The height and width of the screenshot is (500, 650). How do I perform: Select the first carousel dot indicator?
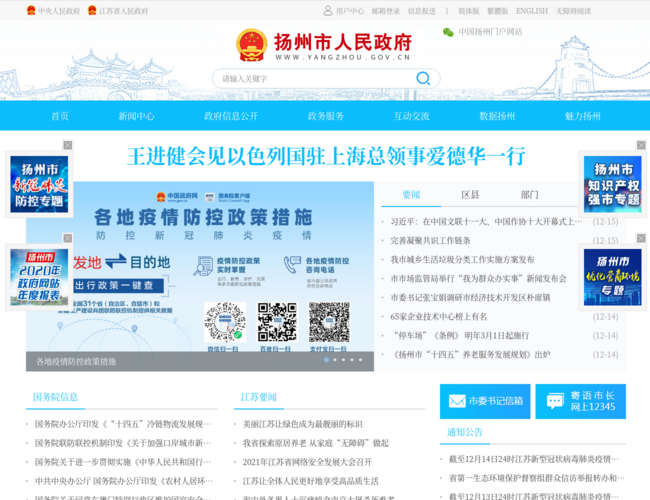click(326, 360)
